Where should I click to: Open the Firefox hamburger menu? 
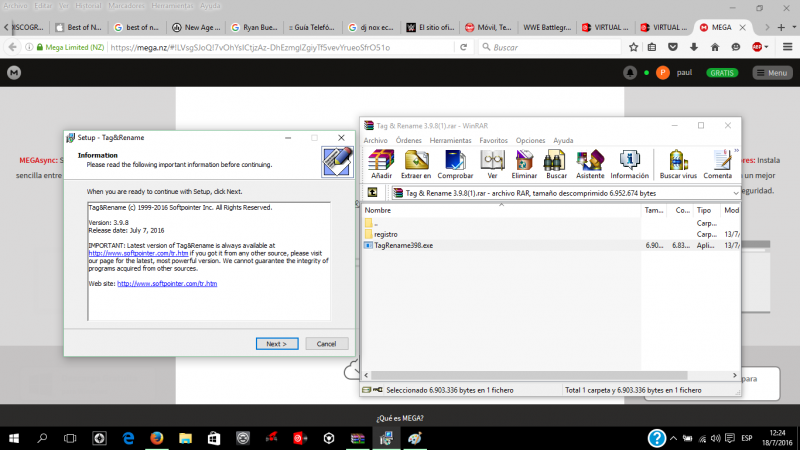point(787,47)
